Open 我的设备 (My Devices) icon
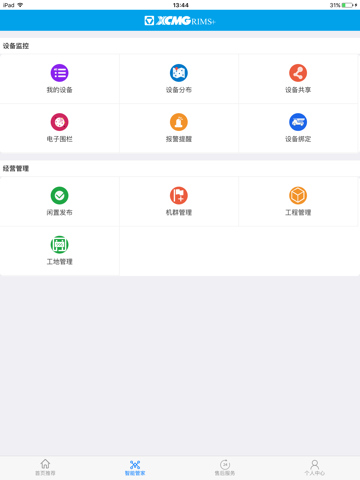Screen dimensions: 360x480 click(x=59, y=73)
